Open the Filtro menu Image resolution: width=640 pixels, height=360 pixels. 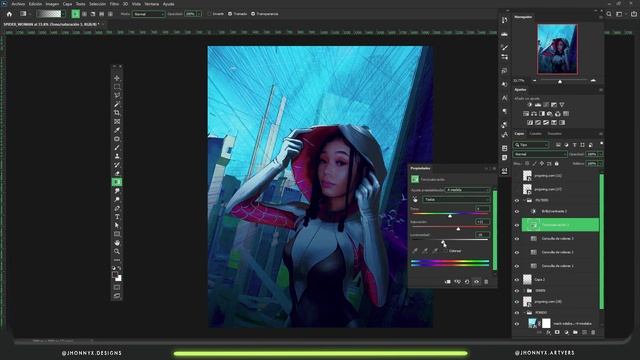114,4
